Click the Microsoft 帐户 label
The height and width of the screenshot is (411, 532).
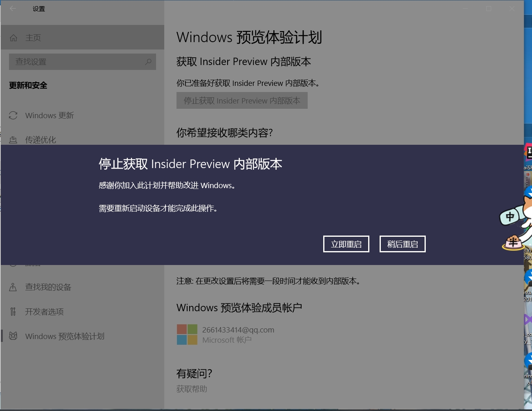coord(227,340)
